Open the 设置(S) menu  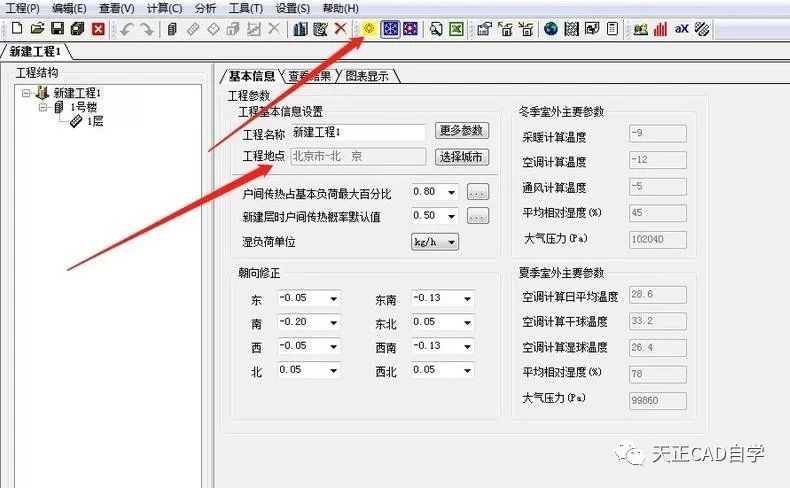tap(293, 9)
